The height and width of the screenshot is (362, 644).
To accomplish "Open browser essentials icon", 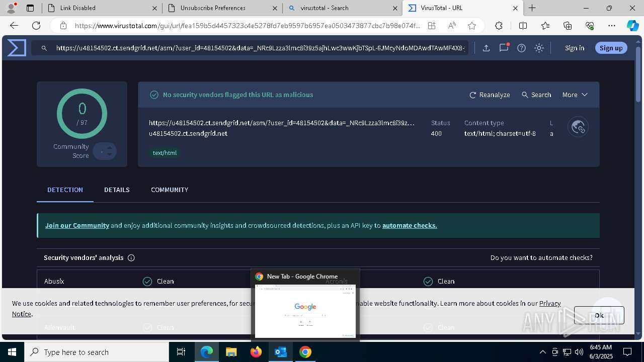I will coord(590,26).
